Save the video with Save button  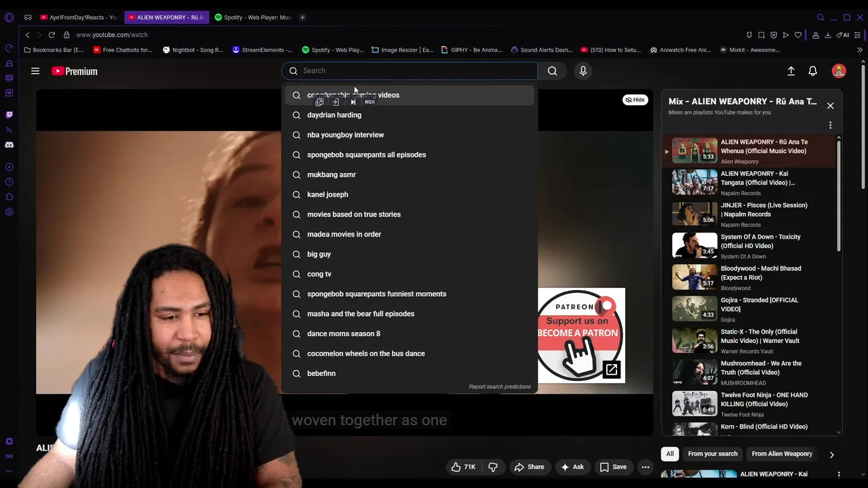pyautogui.click(x=613, y=467)
